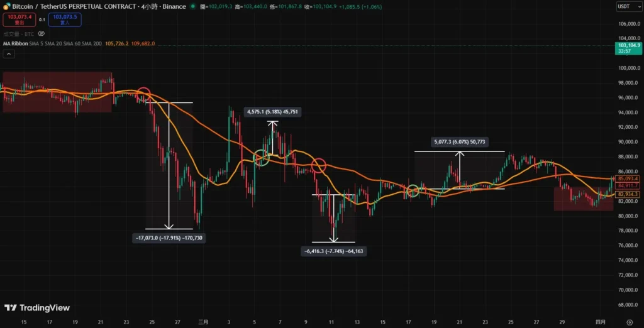Click the orange 85,093.4 price axis label
The width and height of the screenshot is (644, 328).
point(628,178)
